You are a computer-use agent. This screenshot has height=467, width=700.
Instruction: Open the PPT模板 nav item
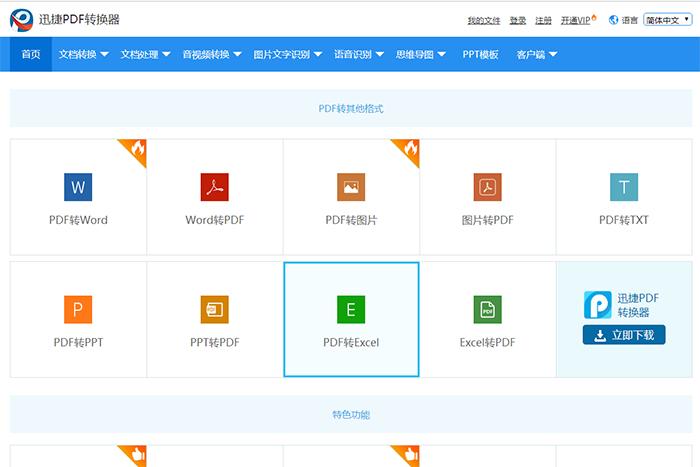[480, 54]
